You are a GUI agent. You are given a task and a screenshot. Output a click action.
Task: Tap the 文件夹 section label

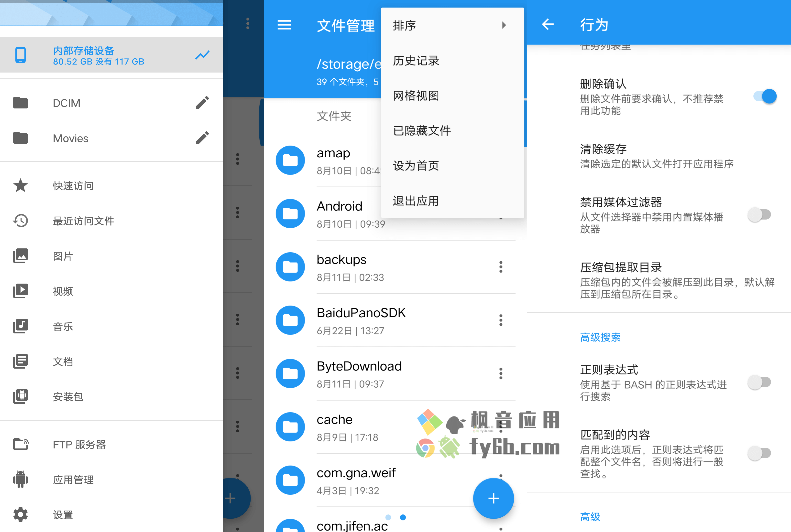[x=334, y=116]
